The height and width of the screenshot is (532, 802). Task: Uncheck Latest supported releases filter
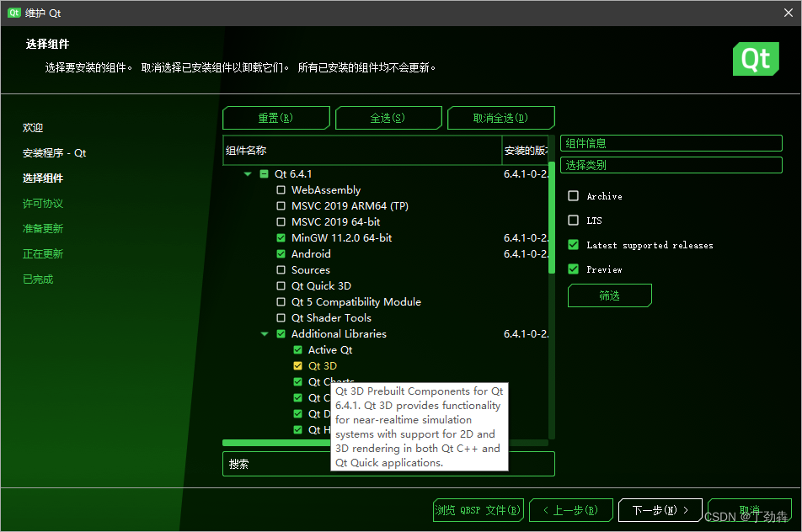pos(574,245)
